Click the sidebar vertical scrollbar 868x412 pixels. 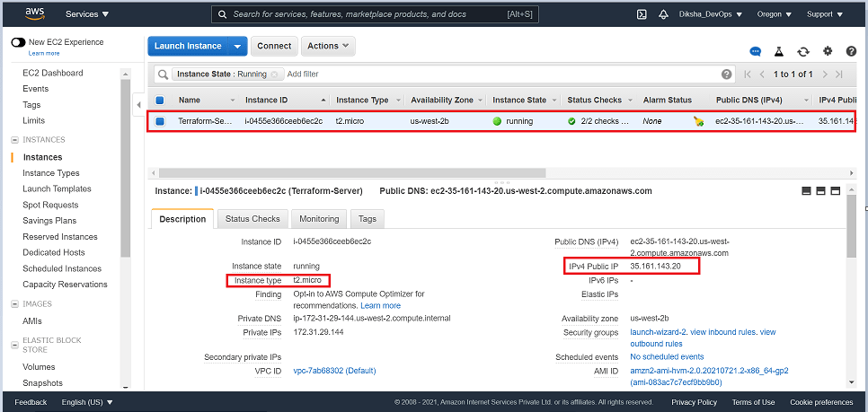tap(125, 170)
